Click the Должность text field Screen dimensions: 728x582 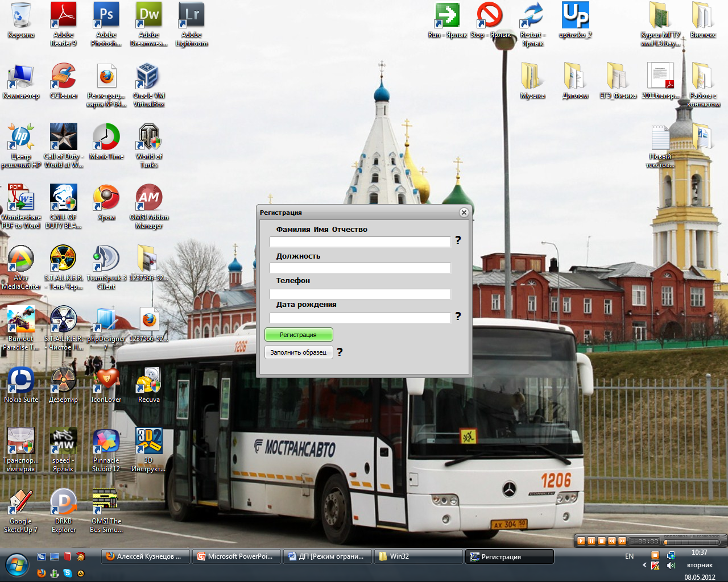[x=360, y=268]
